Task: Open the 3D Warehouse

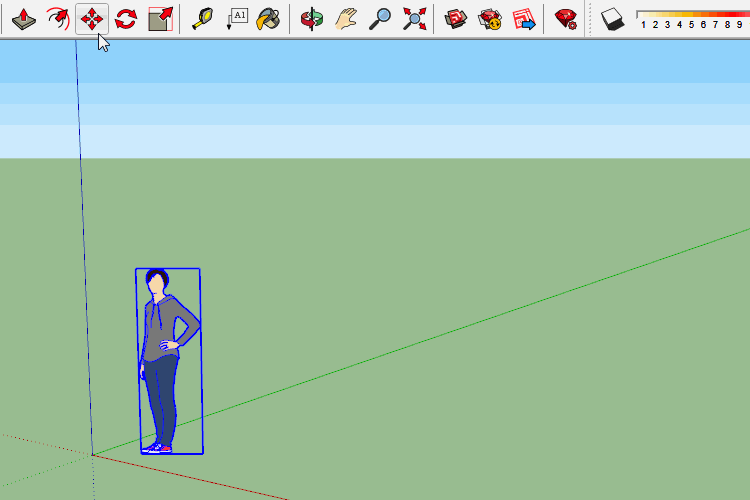Action: (x=456, y=18)
